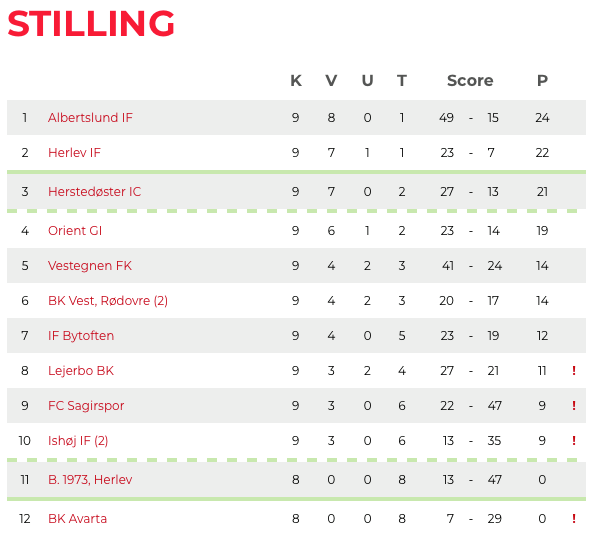Click BK Vest, Rødovre (2) link
The image size is (593, 538).
tap(108, 301)
